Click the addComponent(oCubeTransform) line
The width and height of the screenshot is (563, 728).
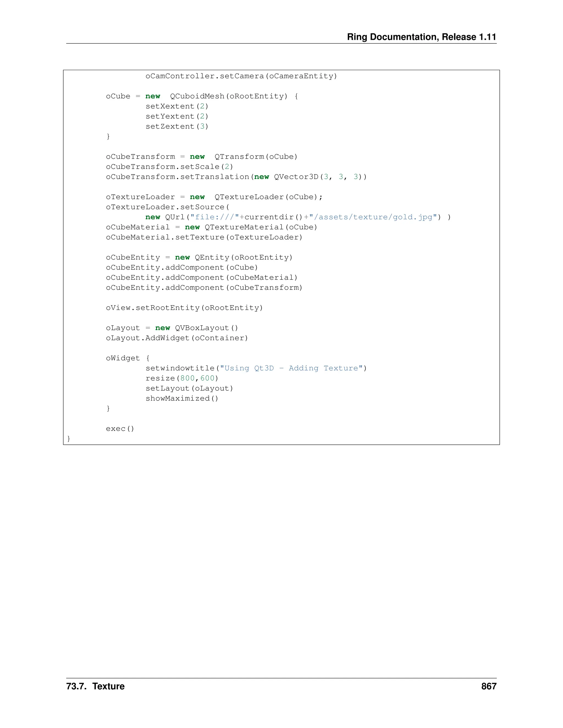click(x=204, y=288)
